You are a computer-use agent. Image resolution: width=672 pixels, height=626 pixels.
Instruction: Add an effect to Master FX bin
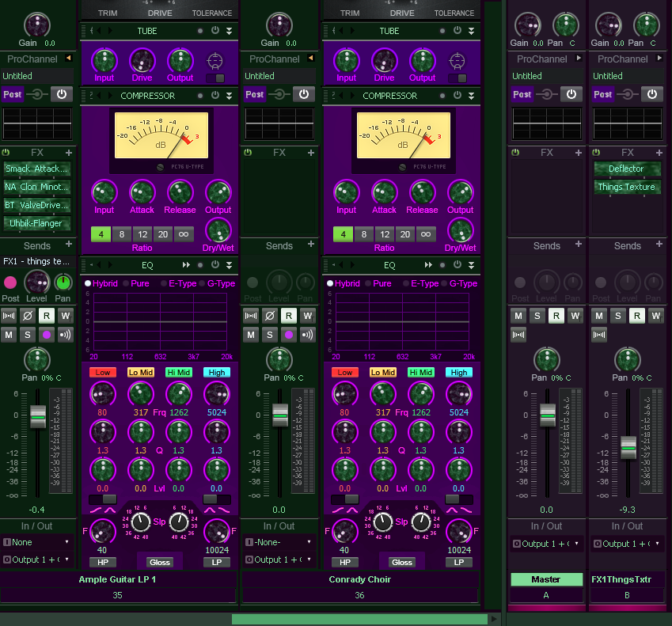pos(579,153)
